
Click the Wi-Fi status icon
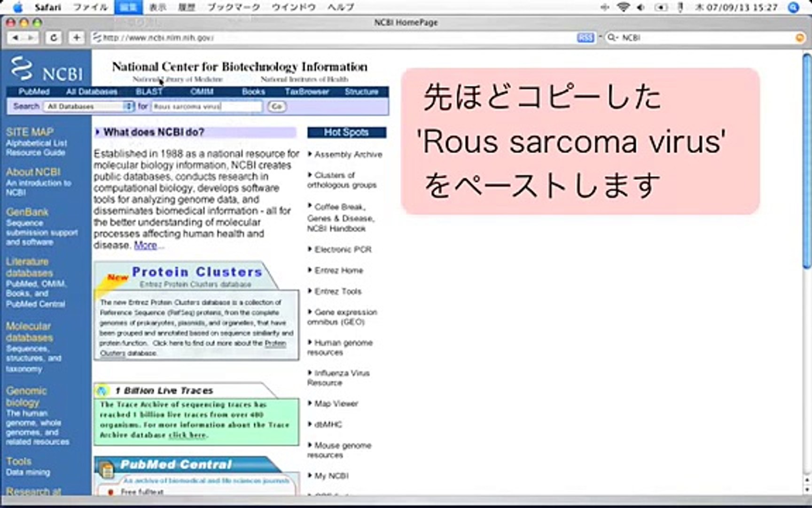point(623,7)
